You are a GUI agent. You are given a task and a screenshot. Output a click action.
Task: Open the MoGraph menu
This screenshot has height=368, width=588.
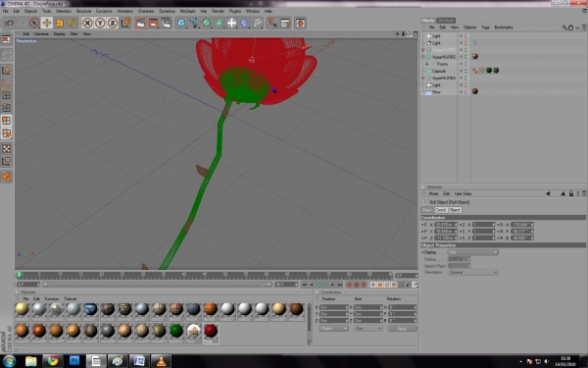pos(187,11)
